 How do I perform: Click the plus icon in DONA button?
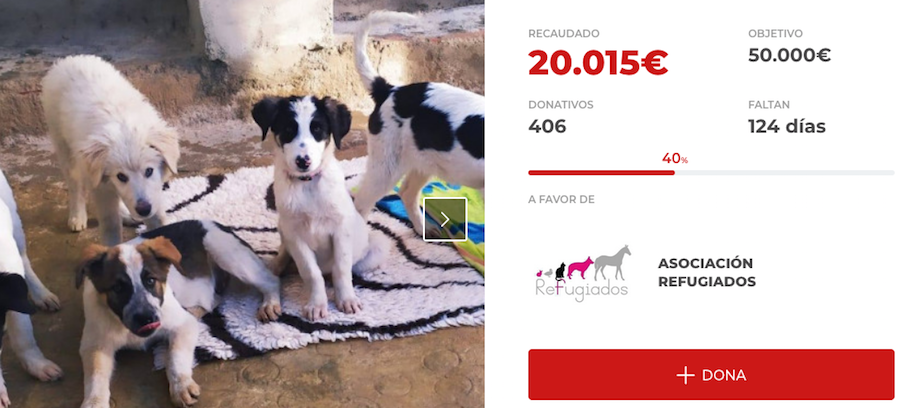pos(685,375)
